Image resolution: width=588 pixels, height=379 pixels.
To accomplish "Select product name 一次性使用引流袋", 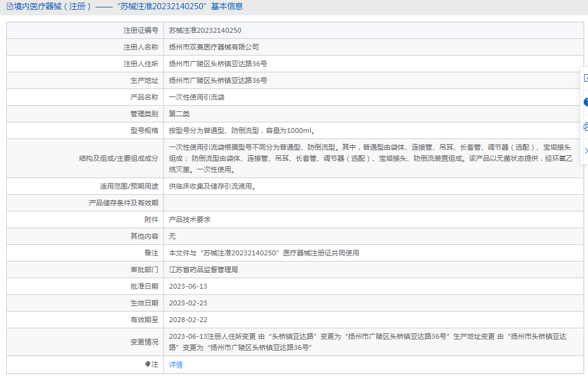I will 196,97.
